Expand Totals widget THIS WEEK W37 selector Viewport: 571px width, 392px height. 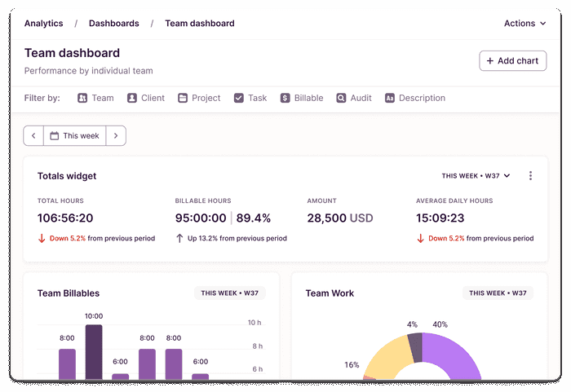[476, 176]
